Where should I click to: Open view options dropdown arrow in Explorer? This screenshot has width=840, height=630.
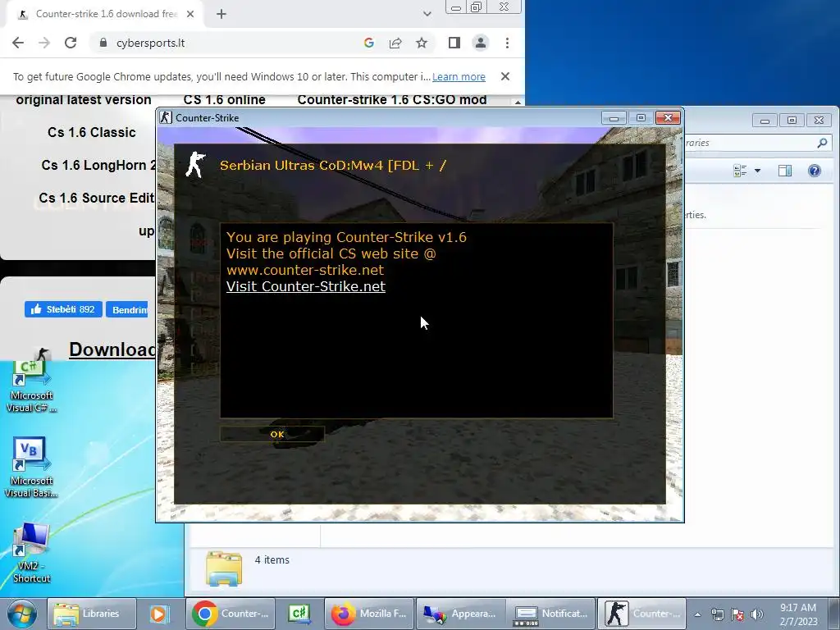[757, 171]
